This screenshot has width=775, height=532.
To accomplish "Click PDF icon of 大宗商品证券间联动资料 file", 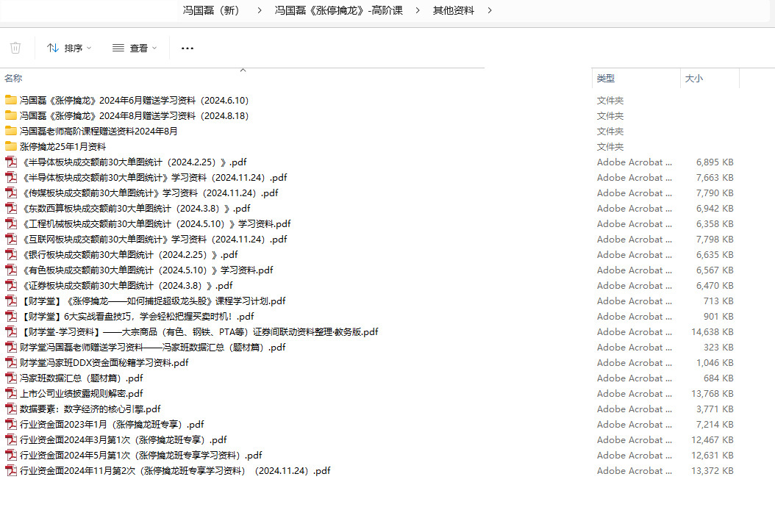I will coord(11,331).
